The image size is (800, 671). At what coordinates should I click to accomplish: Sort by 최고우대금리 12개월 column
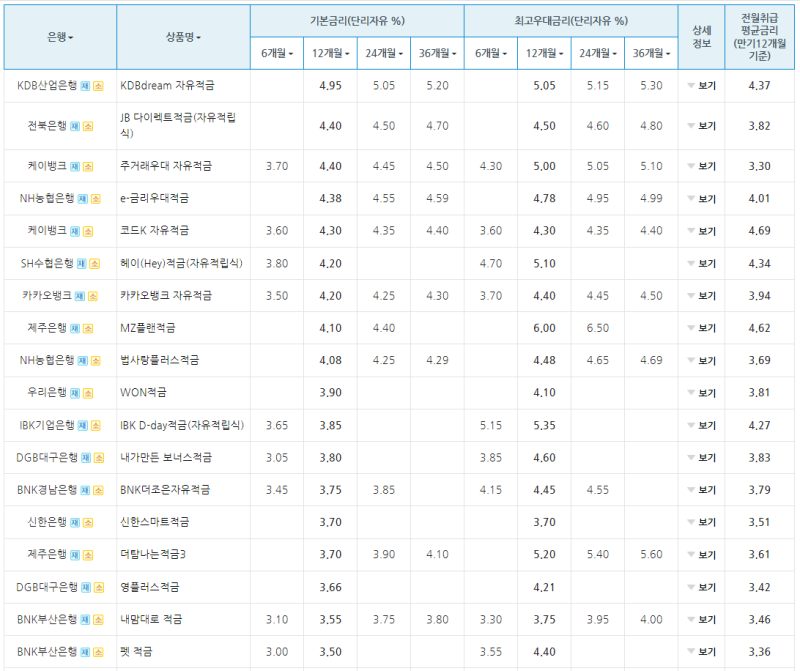[544, 53]
